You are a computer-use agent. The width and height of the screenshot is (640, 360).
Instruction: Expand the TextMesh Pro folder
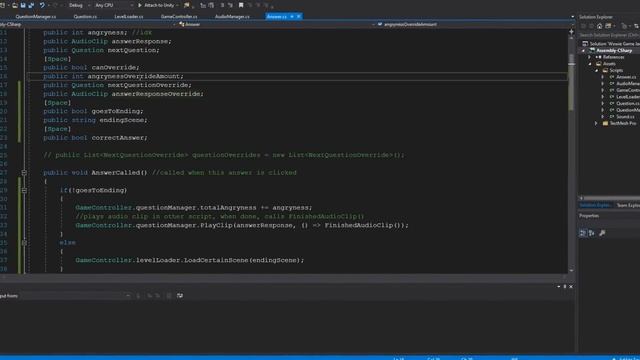pyautogui.click(x=596, y=123)
